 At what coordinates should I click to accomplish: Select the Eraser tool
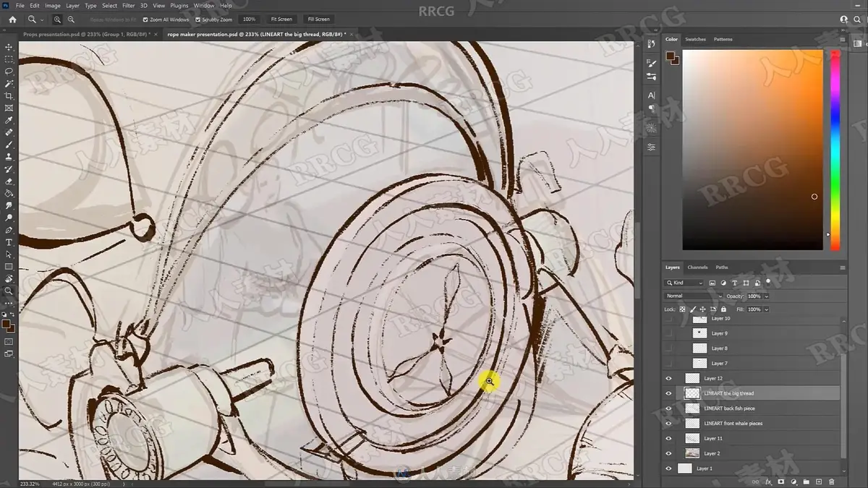click(x=9, y=181)
